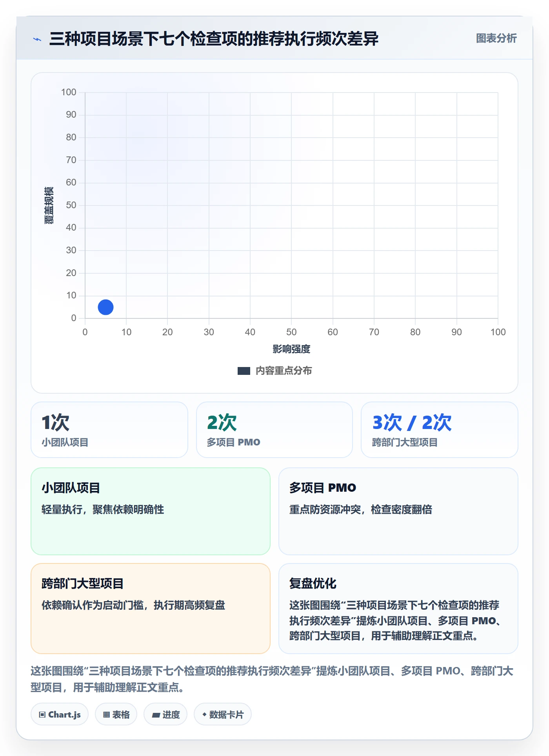The image size is (549, 756).
Task: Click the diamond icon inside 数据卡片 chip
Action: coord(204,714)
